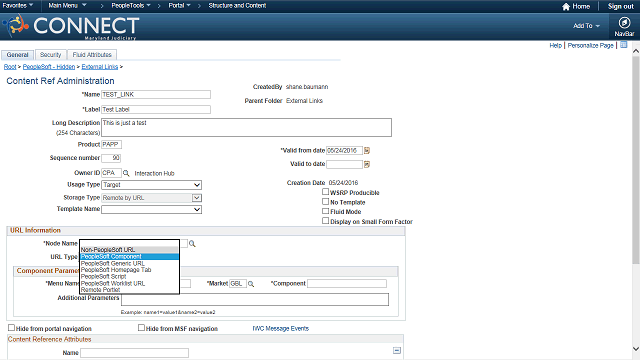Click Structure and Content breadcrumb
640x360 pixels.
pyautogui.click(x=237, y=6)
